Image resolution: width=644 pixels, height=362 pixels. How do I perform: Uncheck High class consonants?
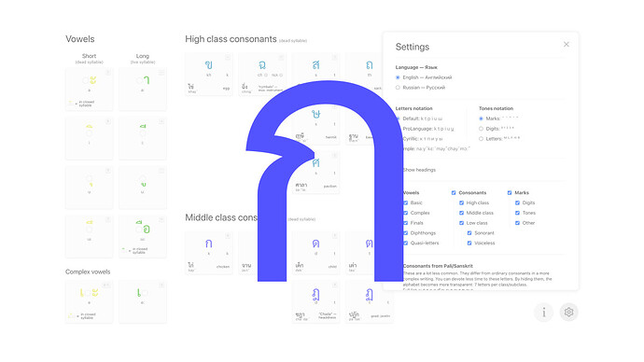(x=461, y=202)
